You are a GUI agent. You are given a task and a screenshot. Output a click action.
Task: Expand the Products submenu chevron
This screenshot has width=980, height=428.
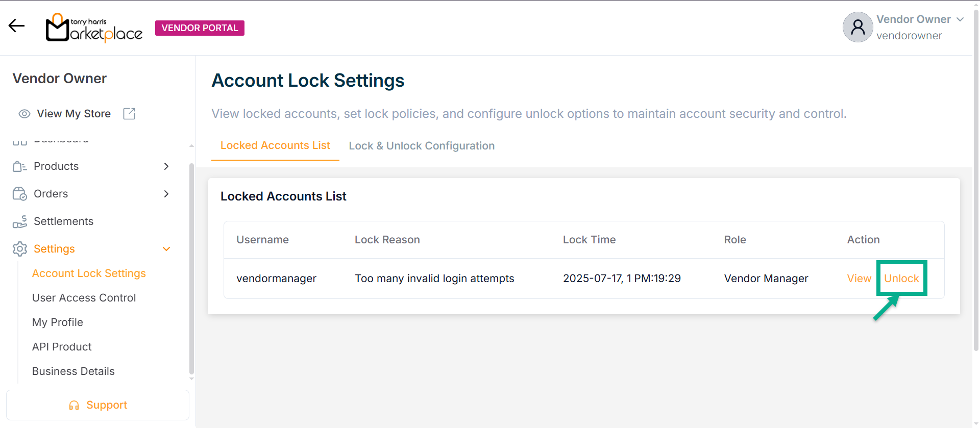point(166,166)
